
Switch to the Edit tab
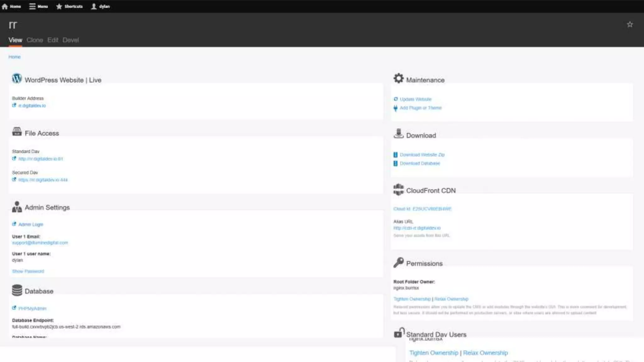53,40
